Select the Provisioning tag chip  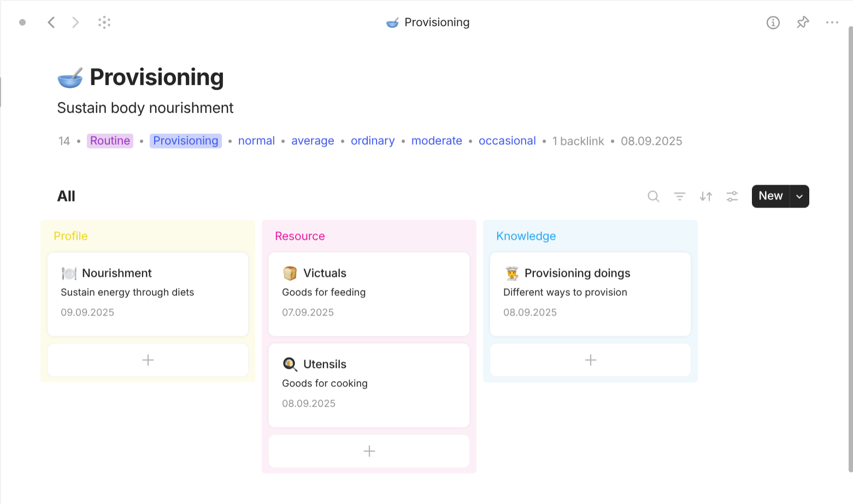(x=185, y=141)
